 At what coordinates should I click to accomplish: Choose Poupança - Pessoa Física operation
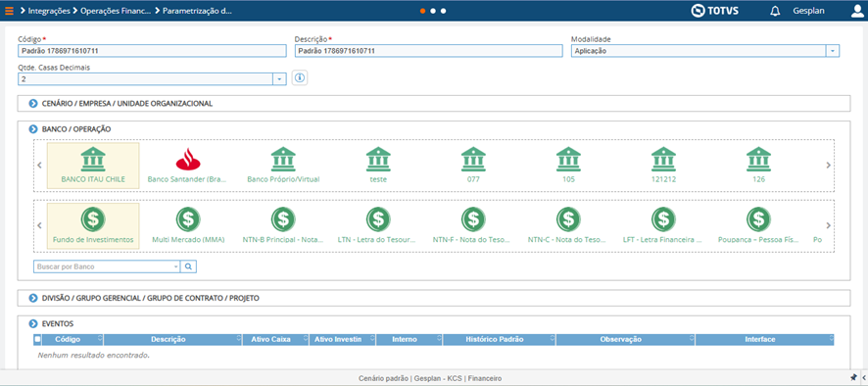(759, 226)
